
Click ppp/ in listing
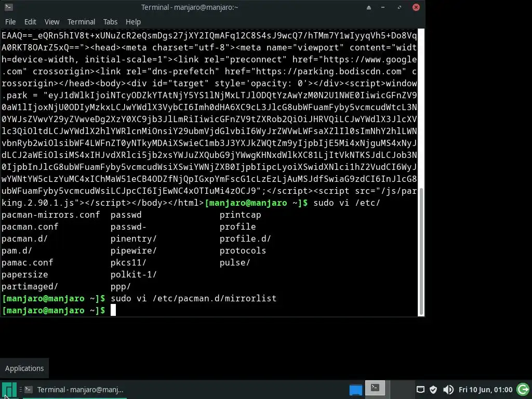(121, 286)
